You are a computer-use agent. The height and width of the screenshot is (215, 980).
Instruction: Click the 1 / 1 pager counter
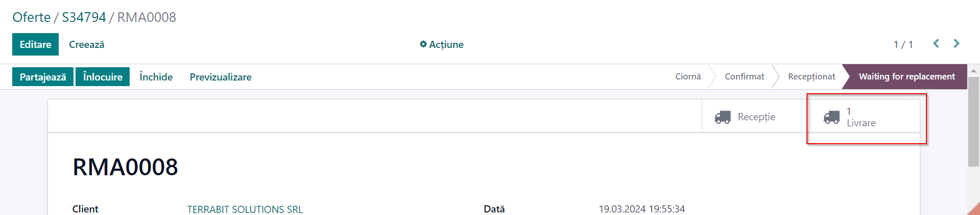903,44
